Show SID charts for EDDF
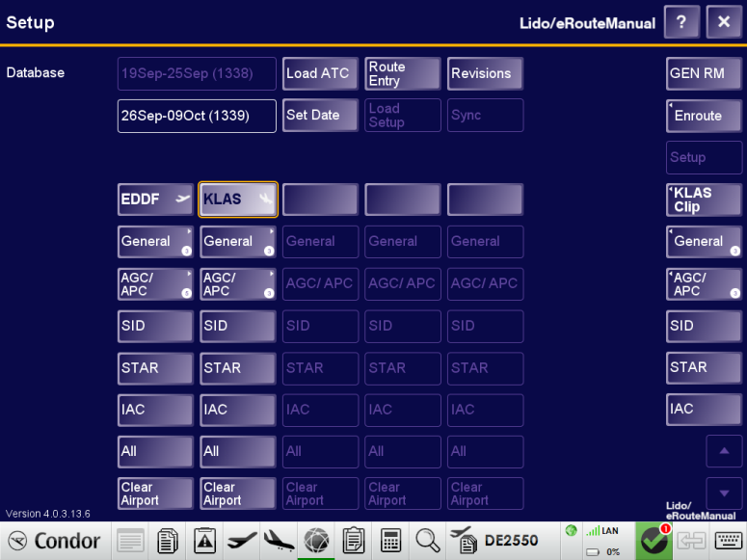The width and height of the screenshot is (747, 560). [155, 326]
